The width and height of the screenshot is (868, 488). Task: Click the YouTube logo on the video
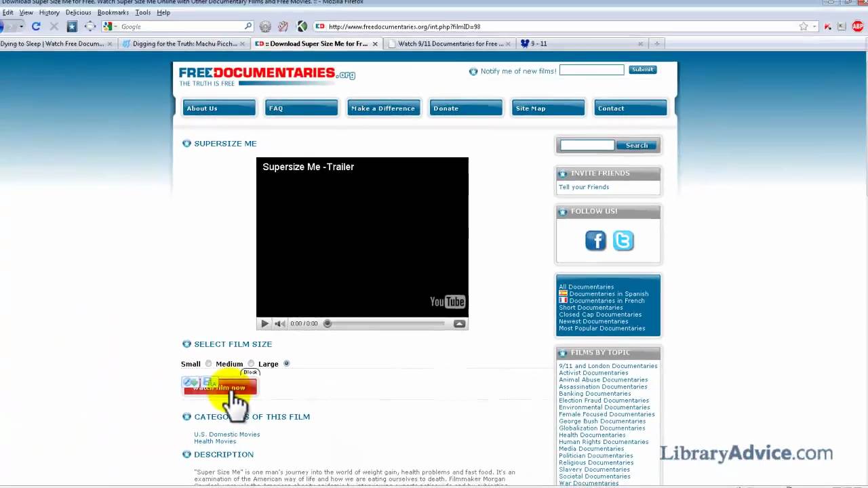[x=448, y=302]
